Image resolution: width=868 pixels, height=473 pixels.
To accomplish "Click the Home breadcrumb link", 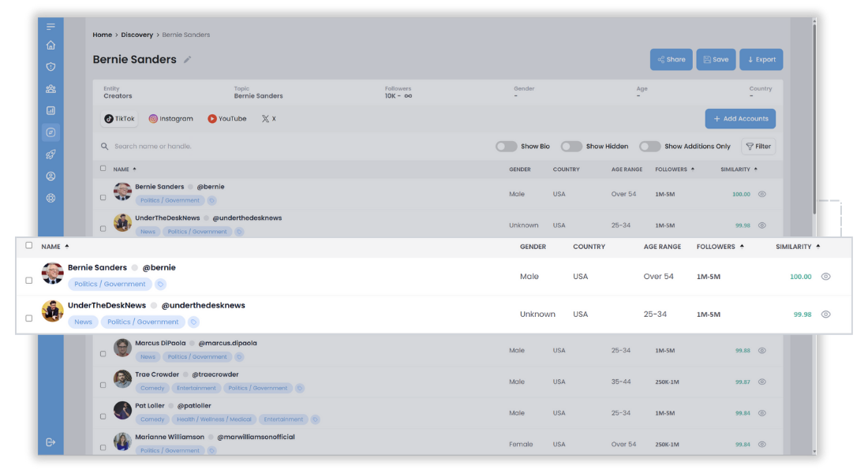I will (103, 35).
